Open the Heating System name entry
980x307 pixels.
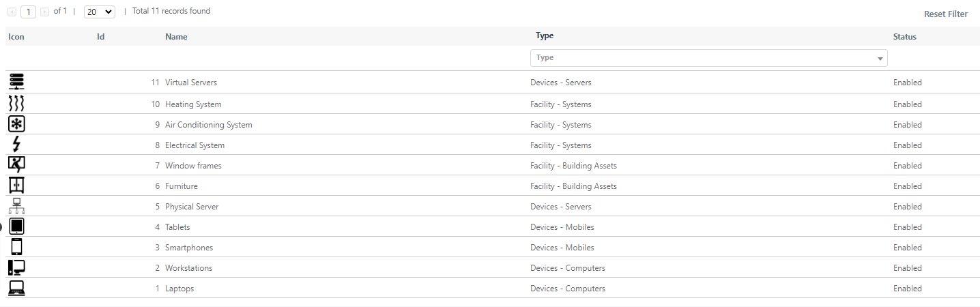[x=193, y=104]
